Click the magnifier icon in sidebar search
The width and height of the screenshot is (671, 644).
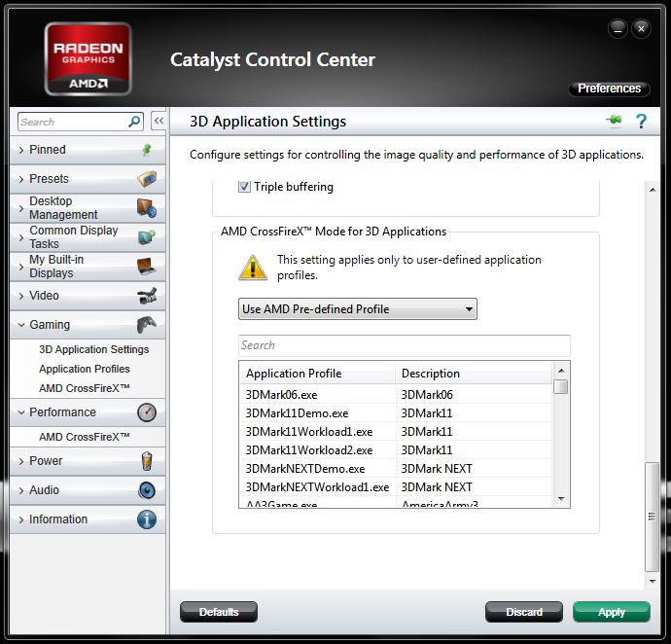pos(134,122)
